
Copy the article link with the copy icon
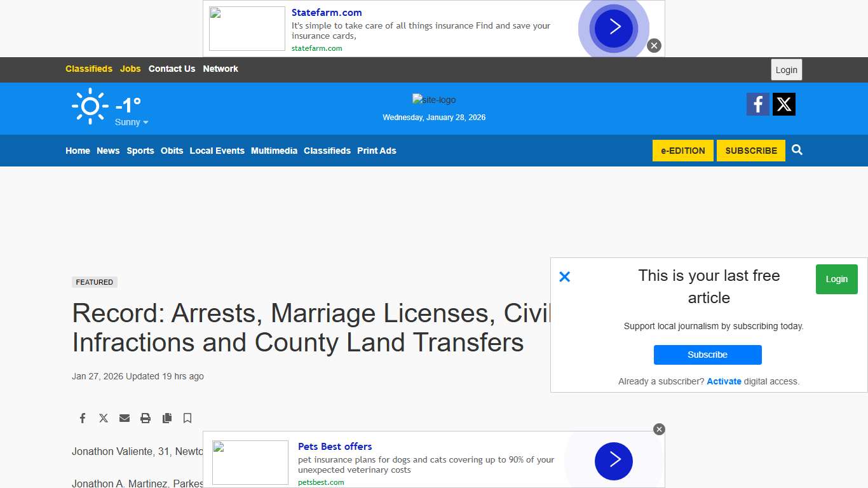click(x=166, y=418)
